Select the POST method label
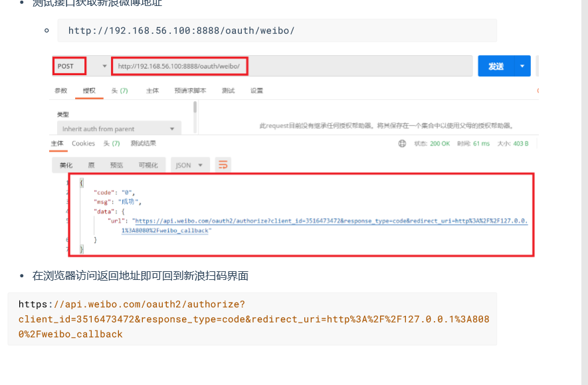Screen dimensions: 588x385 coord(66,66)
